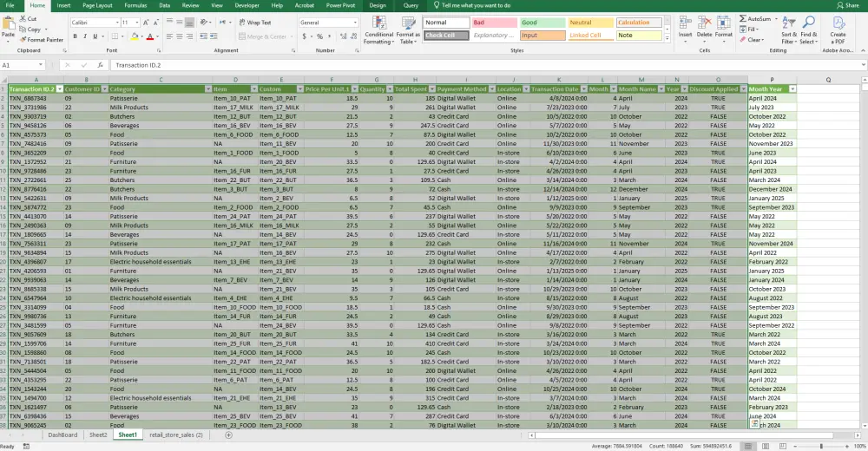Open the font color dropdown arrow
The image size is (868, 451).
157,37
